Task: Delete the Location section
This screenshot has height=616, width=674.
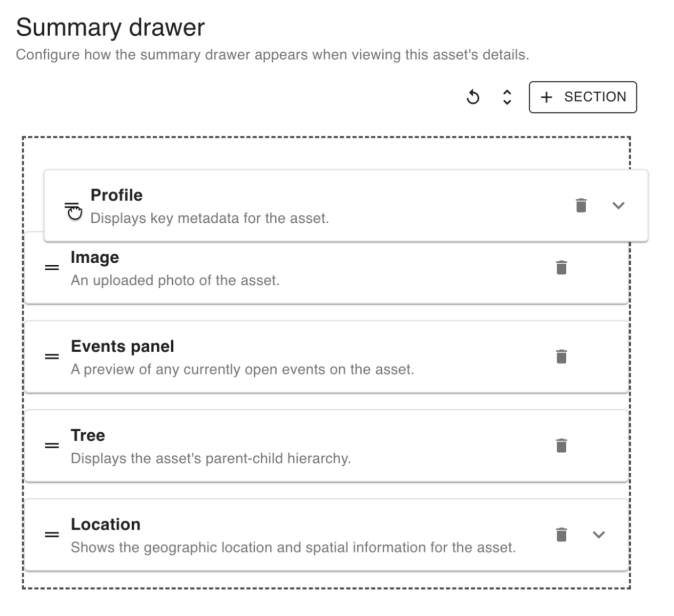Action: (561, 534)
